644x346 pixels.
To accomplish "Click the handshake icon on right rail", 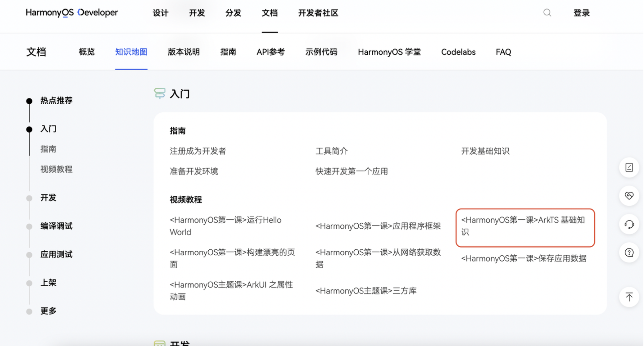I will click(x=629, y=196).
